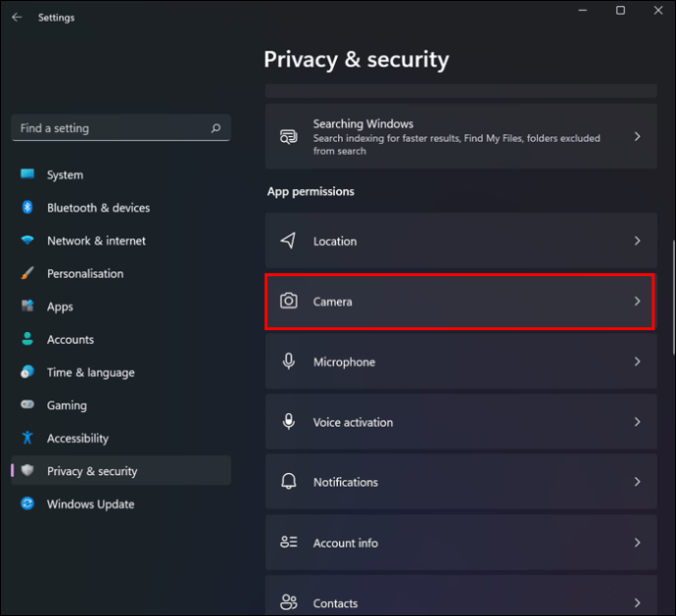This screenshot has width=676, height=616.
Task: Click the App permissions heading
Action: coord(311,191)
